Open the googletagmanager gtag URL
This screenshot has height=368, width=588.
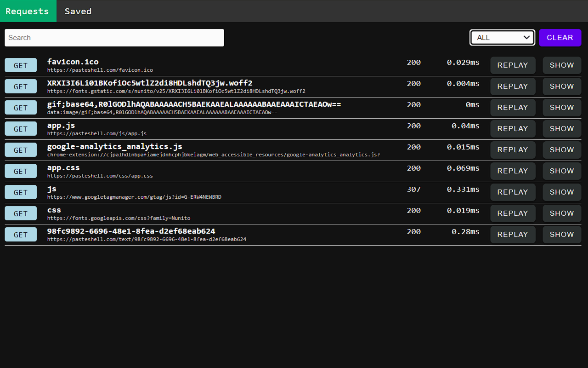click(134, 197)
